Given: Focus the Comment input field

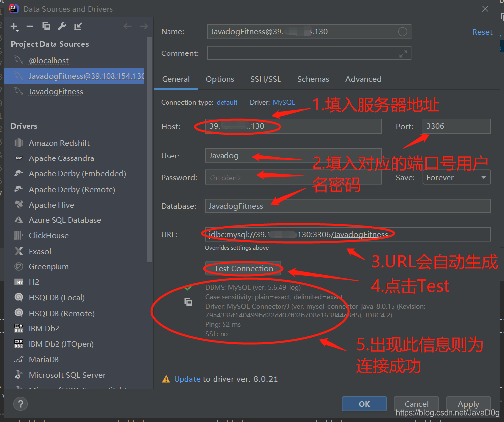Looking at the screenshot, I should [309, 53].
